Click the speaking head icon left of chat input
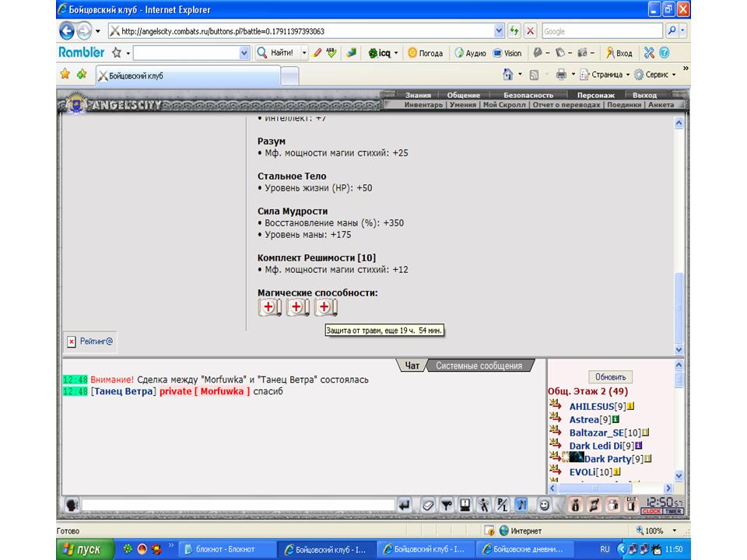The height and width of the screenshot is (560, 747). (x=72, y=505)
